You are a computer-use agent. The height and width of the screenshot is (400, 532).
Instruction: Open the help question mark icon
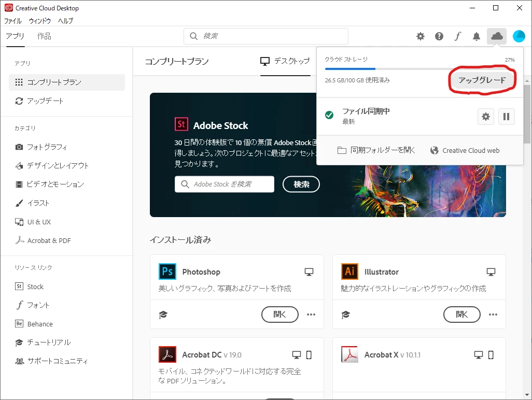point(439,36)
